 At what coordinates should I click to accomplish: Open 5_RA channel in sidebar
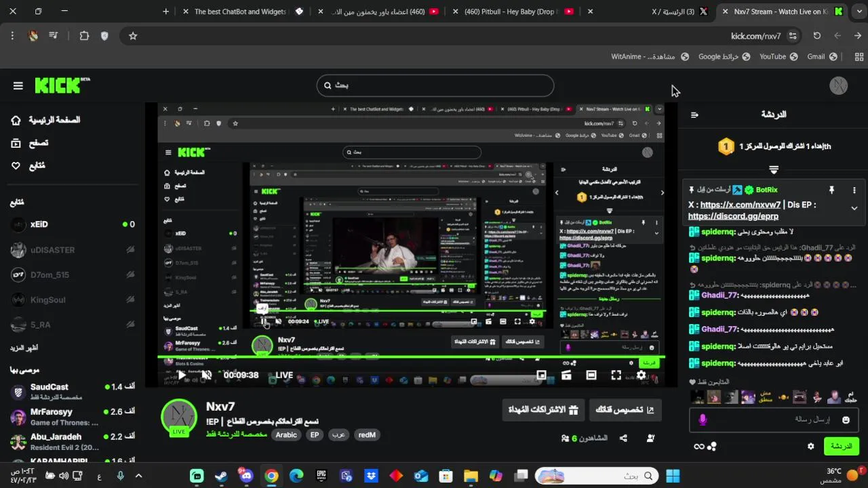pyautogui.click(x=73, y=325)
